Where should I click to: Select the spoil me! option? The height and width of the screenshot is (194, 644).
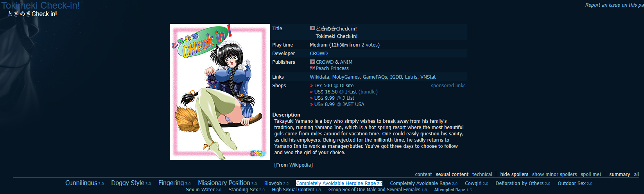[591, 174]
